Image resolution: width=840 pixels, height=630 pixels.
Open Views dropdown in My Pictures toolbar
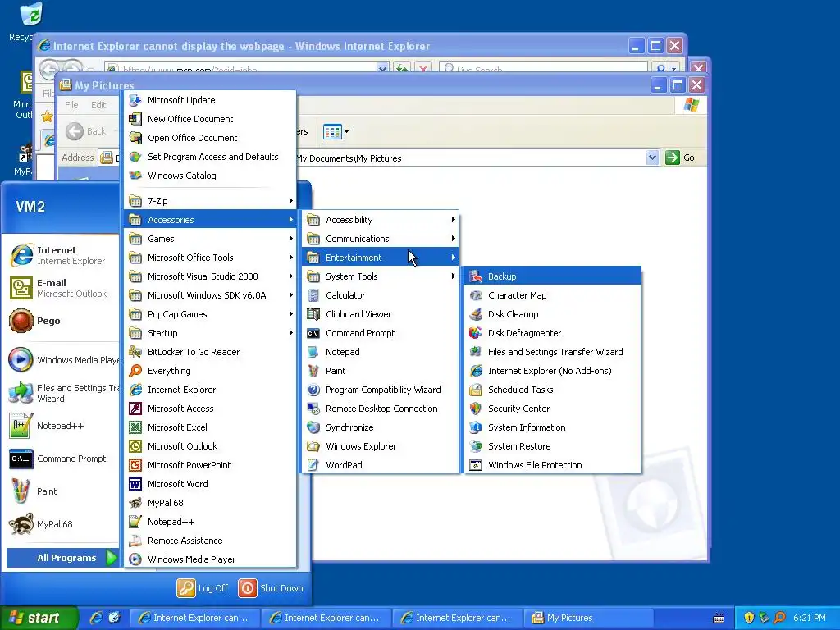(x=336, y=131)
